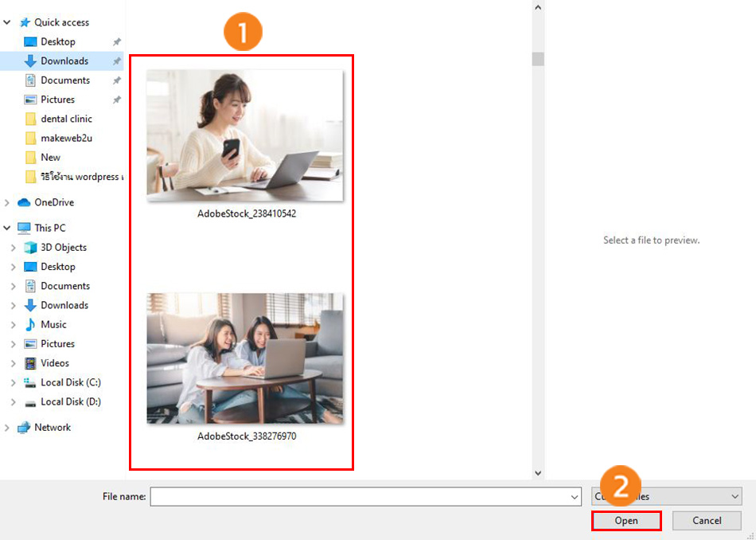Select Local Disk (D:) drive
The height and width of the screenshot is (540, 756).
(70, 402)
